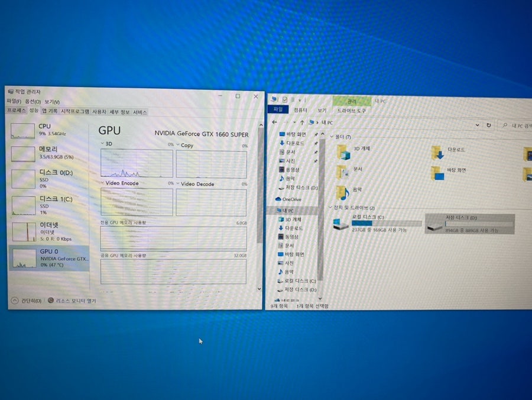This screenshot has height=400, width=532.
Task: Switch to the 성능 tab
Action: [34, 111]
